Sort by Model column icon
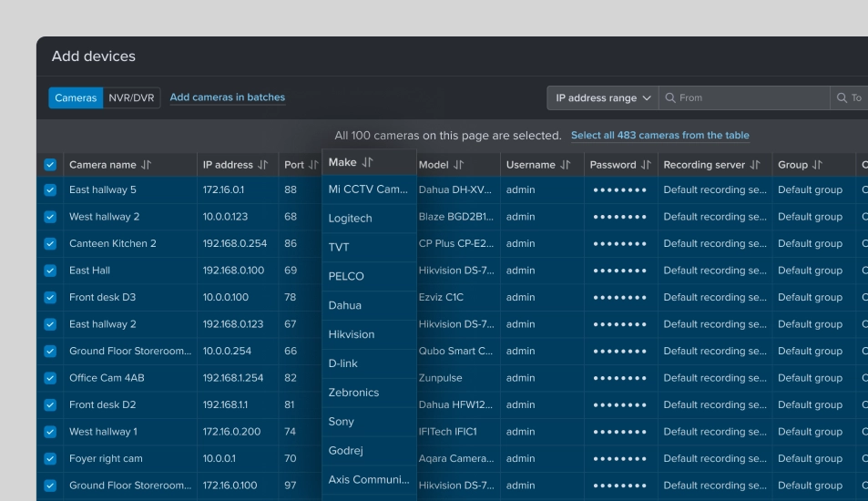The height and width of the screenshot is (501, 868). (x=458, y=165)
